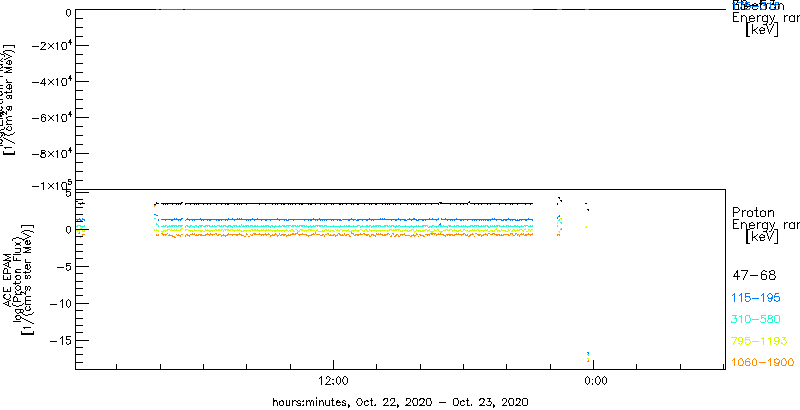Select the cyan 310-580 legend label
The height and width of the screenshot is (410, 800).
[756, 320]
